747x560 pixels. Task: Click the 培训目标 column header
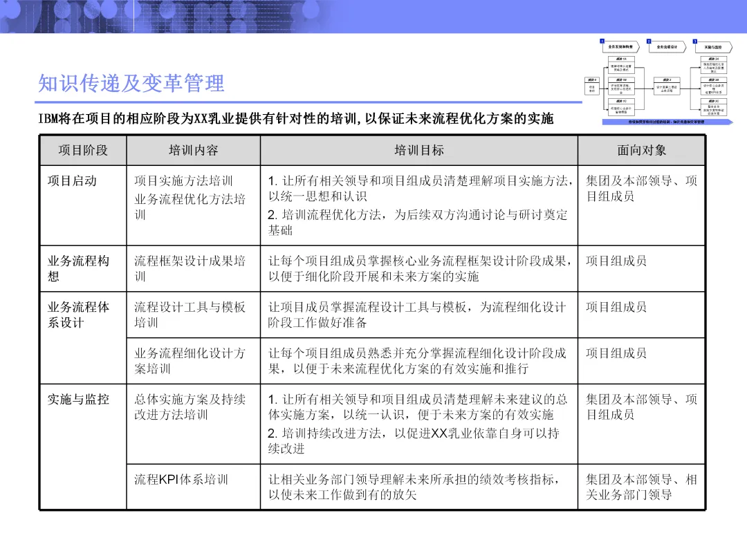pyautogui.click(x=419, y=151)
